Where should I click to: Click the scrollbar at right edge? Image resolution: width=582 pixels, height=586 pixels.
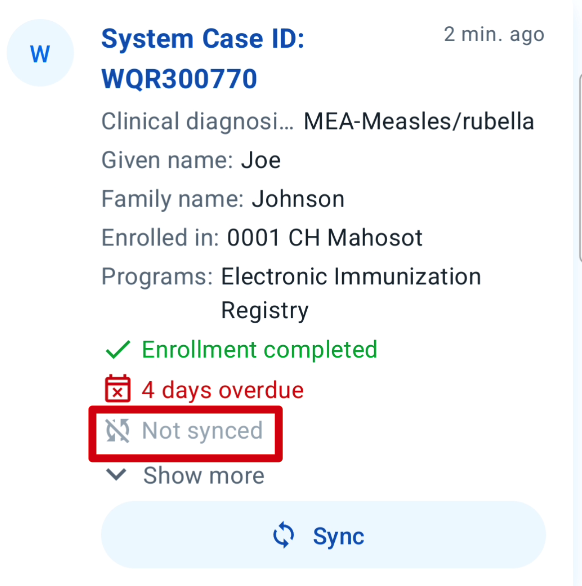pyautogui.click(x=580, y=167)
